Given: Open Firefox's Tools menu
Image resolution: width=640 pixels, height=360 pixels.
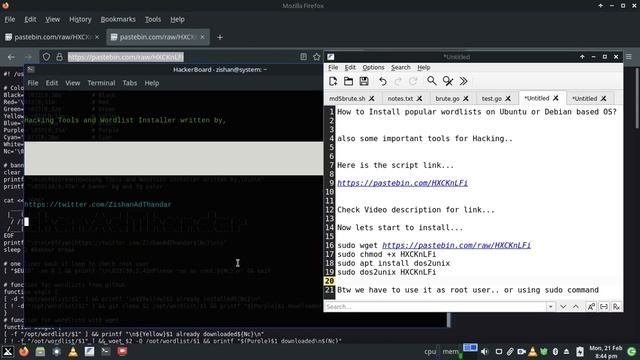Looking at the screenshot, I should coord(153,20).
